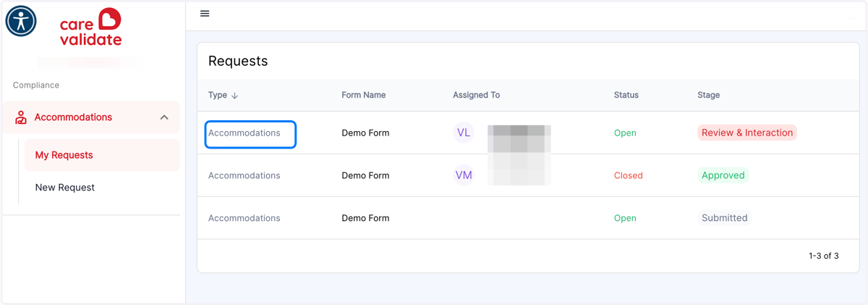868x305 pixels.
Task: Click the 1-3 of 3 pagination text
Action: click(x=824, y=256)
